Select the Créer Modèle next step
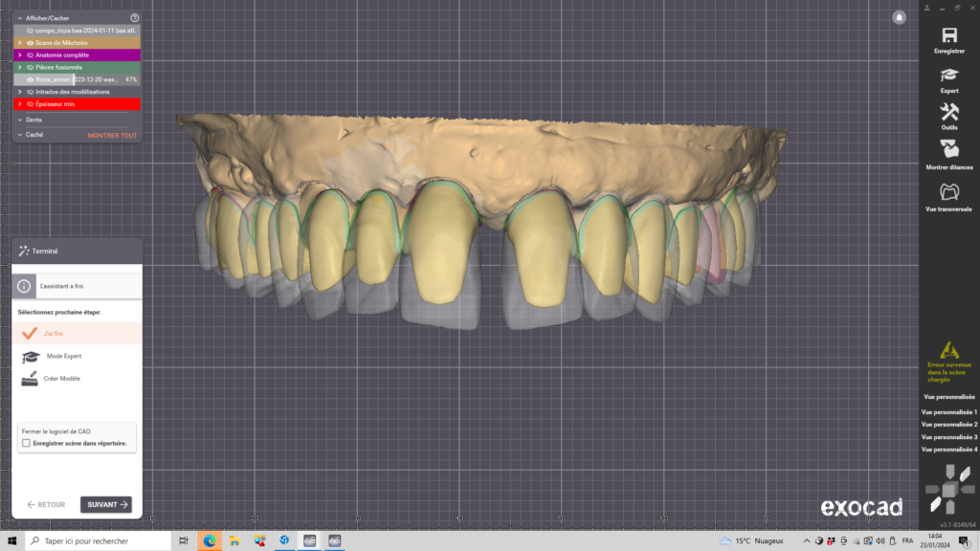This screenshot has width=980, height=551. pos(62,379)
